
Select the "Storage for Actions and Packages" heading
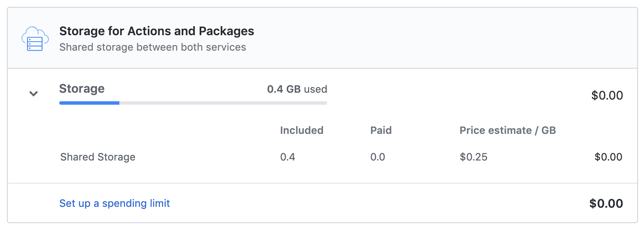[x=156, y=31]
